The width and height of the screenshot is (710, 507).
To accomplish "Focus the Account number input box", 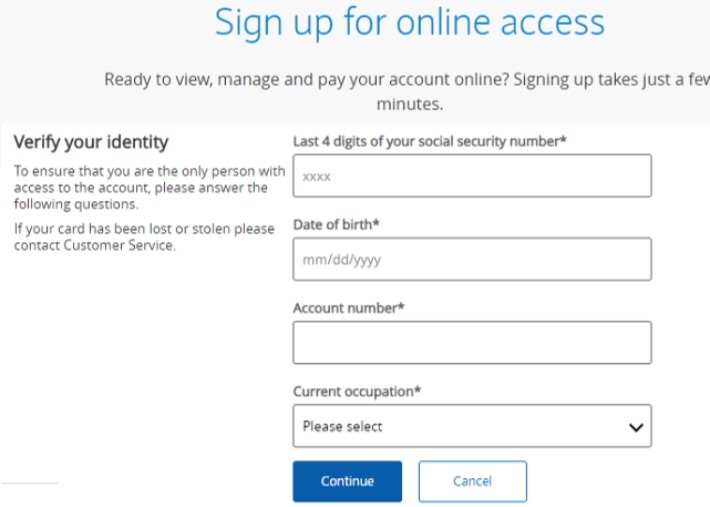I will [x=471, y=342].
